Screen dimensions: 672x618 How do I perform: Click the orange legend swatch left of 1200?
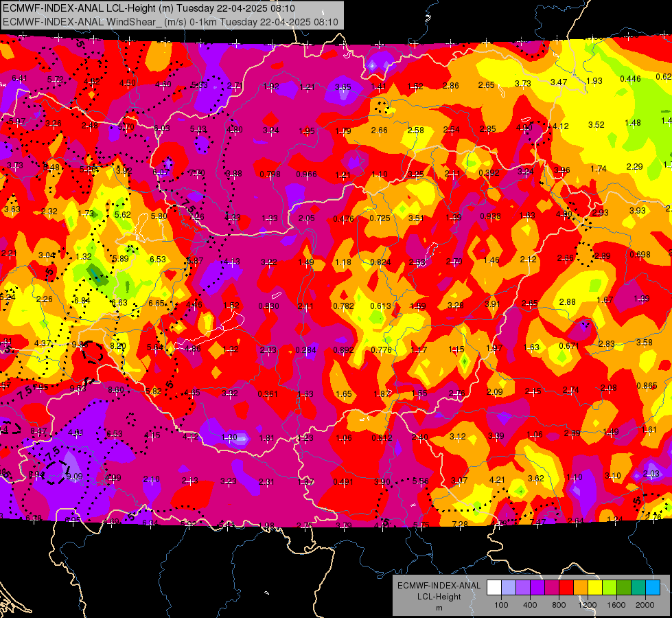580,588
